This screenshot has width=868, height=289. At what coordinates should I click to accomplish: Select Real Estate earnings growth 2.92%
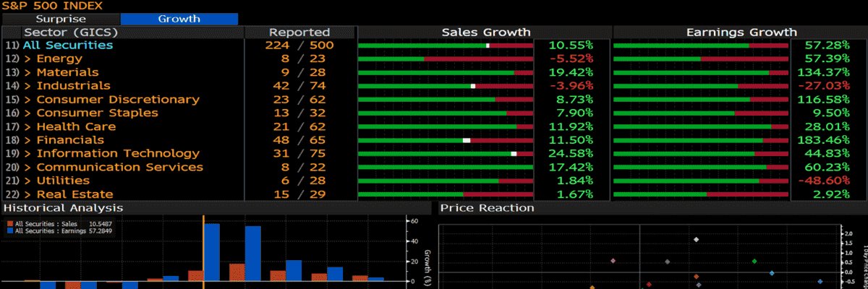(x=831, y=194)
